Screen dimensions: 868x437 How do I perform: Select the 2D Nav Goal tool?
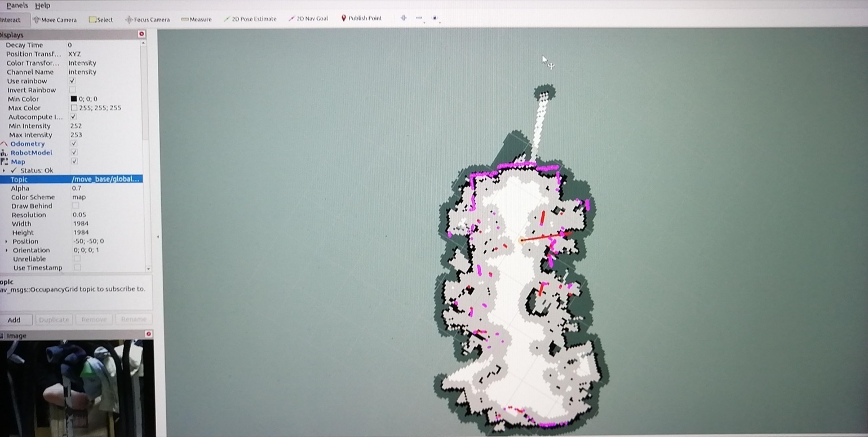[308, 19]
